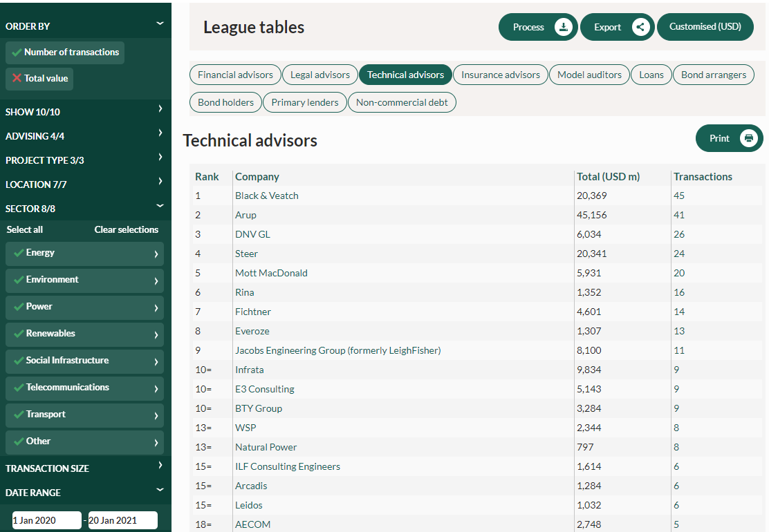Screen dimensions: 769x532
Task: Collapse the SECTOR 8/8 section
Action: tap(160, 205)
